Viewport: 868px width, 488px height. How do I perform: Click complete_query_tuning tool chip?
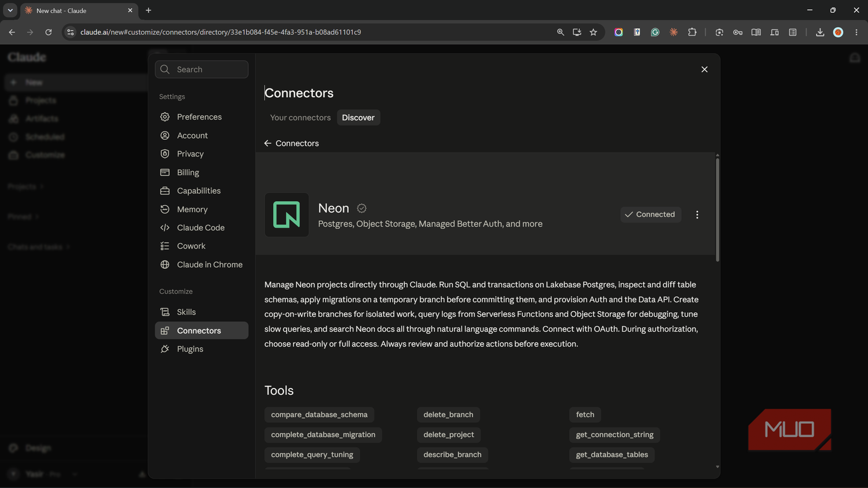(312, 454)
